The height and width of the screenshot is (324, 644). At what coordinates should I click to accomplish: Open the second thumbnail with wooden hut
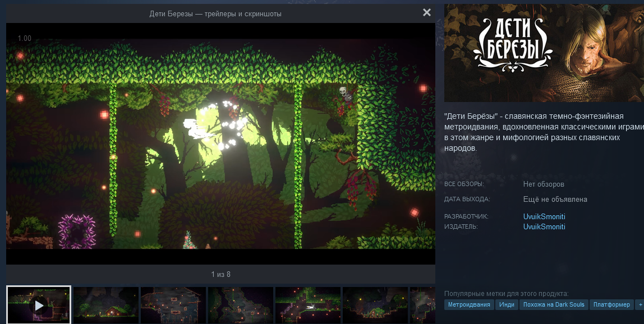point(106,305)
